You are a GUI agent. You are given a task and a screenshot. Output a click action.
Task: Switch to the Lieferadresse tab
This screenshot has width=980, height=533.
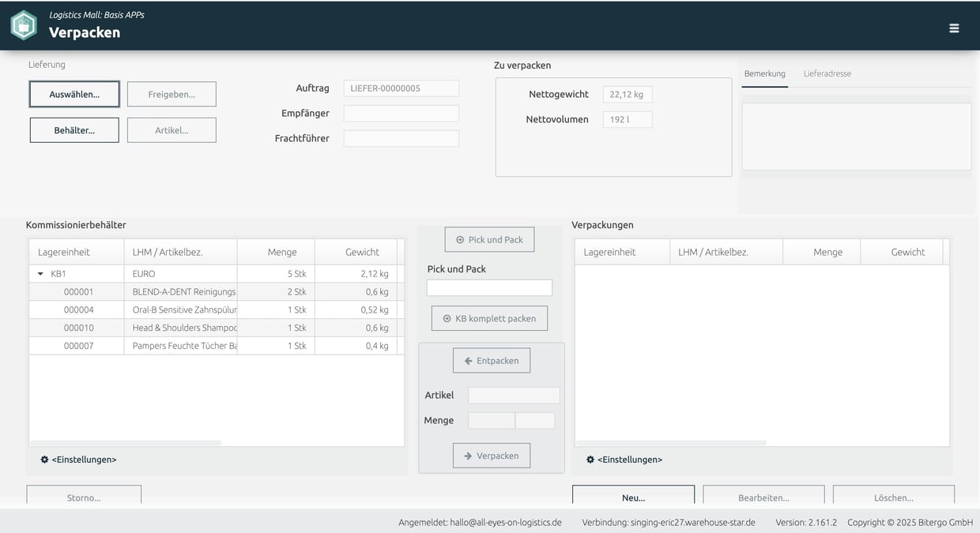[x=827, y=73]
